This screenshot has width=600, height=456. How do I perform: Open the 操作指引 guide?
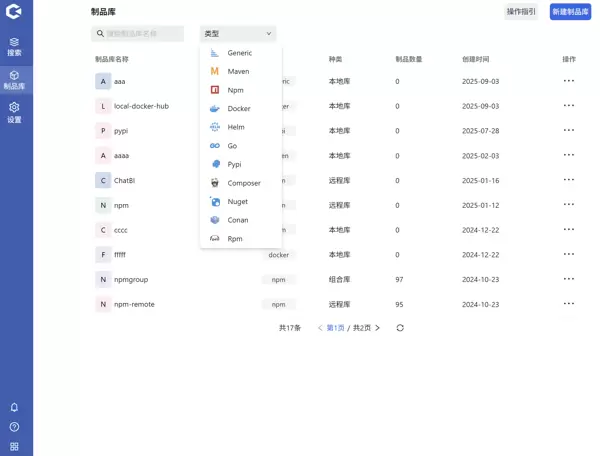click(x=521, y=12)
